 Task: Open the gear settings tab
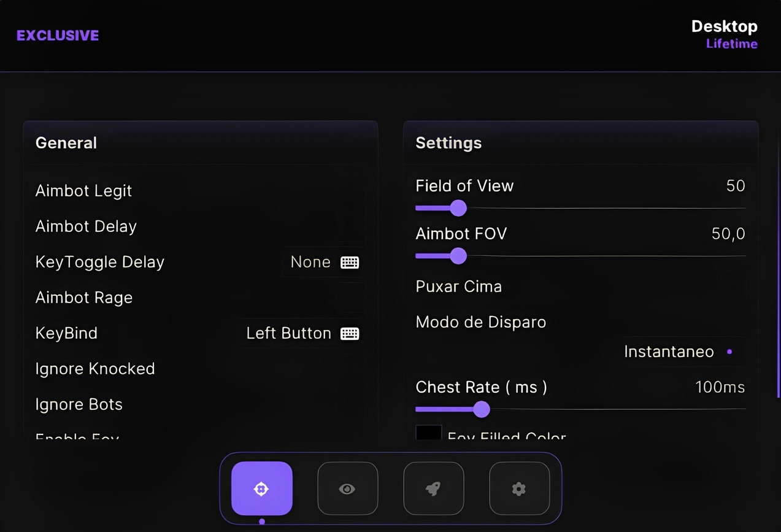[x=519, y=488]
